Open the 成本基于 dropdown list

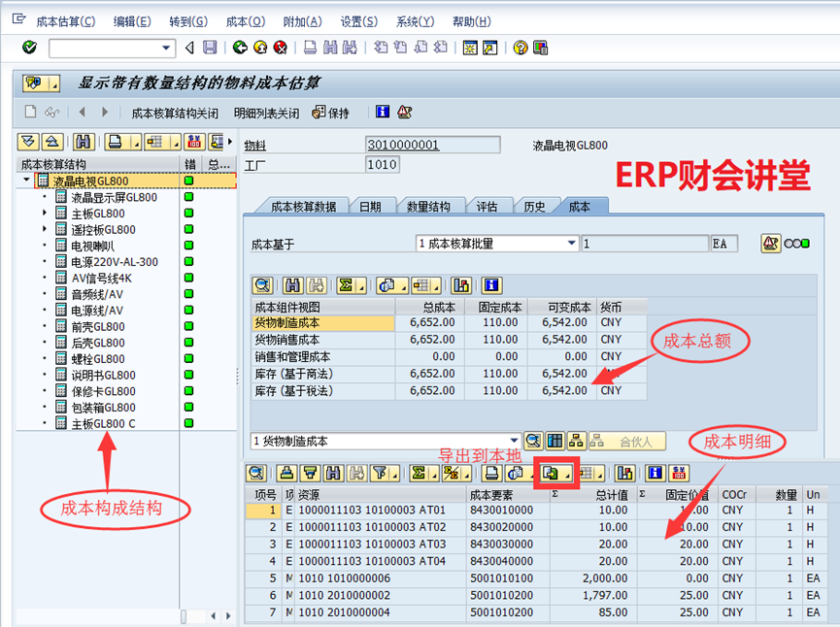572,243
